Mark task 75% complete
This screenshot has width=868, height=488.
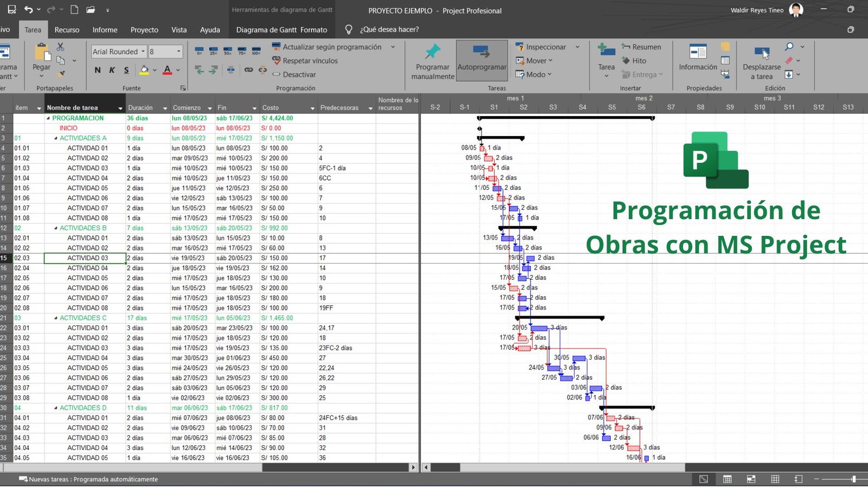[242, 50]
